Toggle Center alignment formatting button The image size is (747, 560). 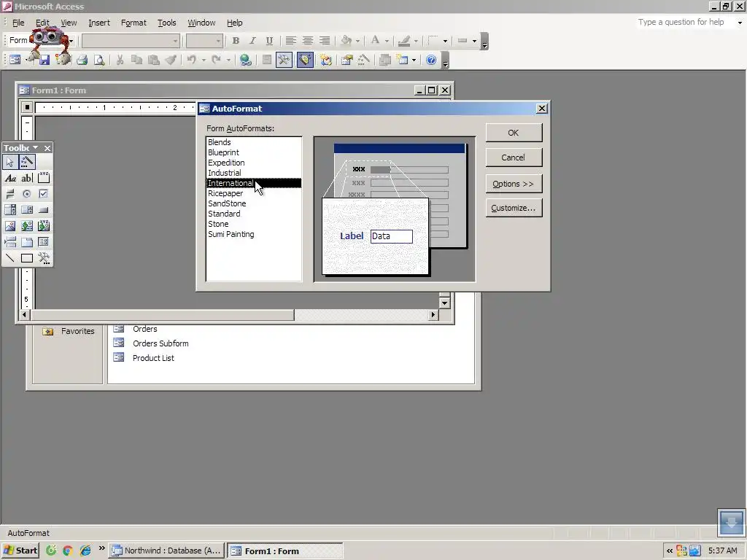[308, 41]
